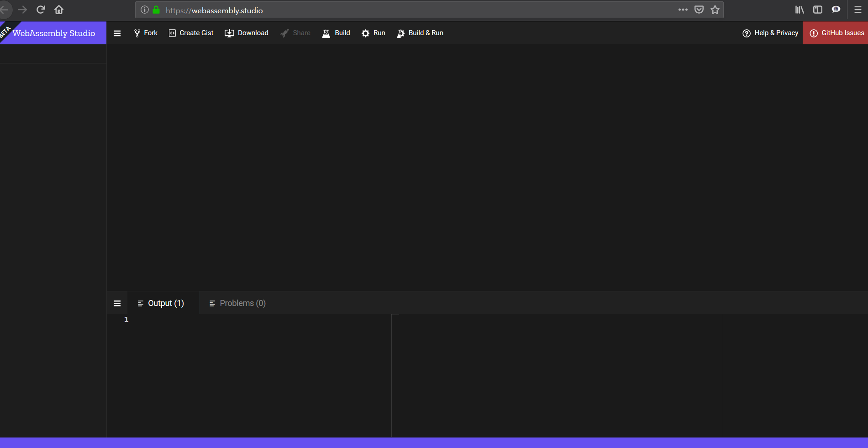Image resolution: width=868 pixels, height=448 pixels.
Task: Show site information icon in address bar
Action: coord(145,10)
